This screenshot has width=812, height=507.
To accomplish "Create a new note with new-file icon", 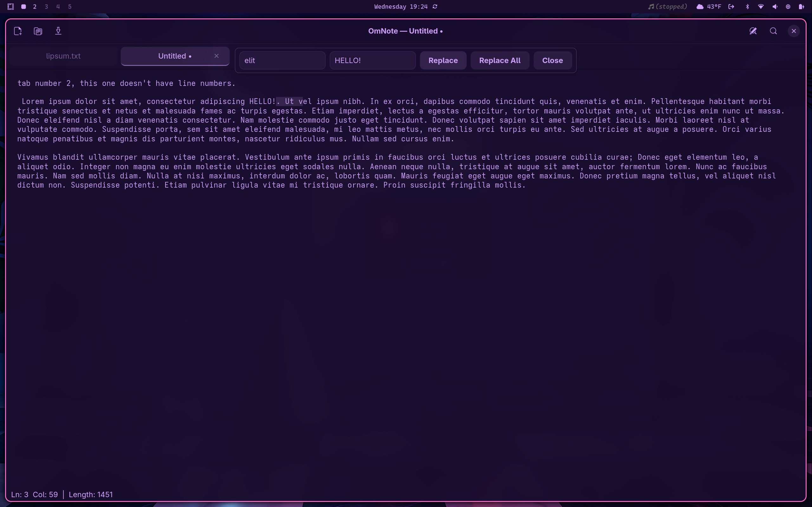I will click(x=18, y=31).
